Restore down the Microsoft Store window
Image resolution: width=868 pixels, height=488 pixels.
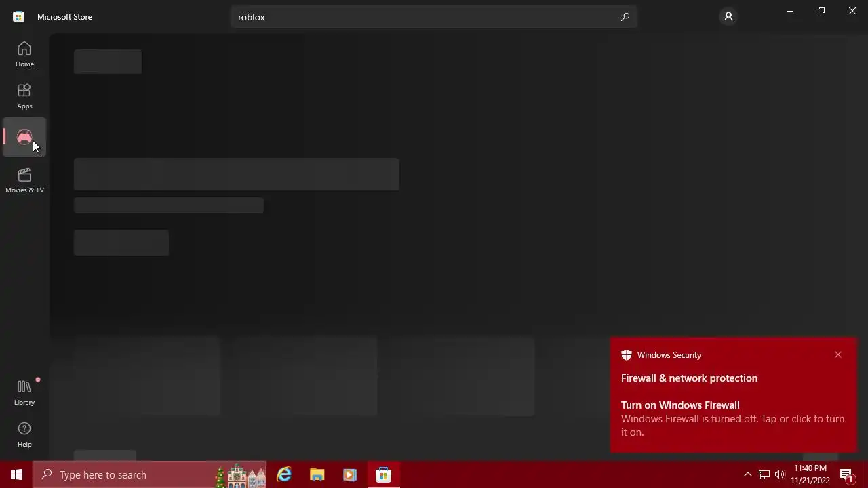point(821,11)
